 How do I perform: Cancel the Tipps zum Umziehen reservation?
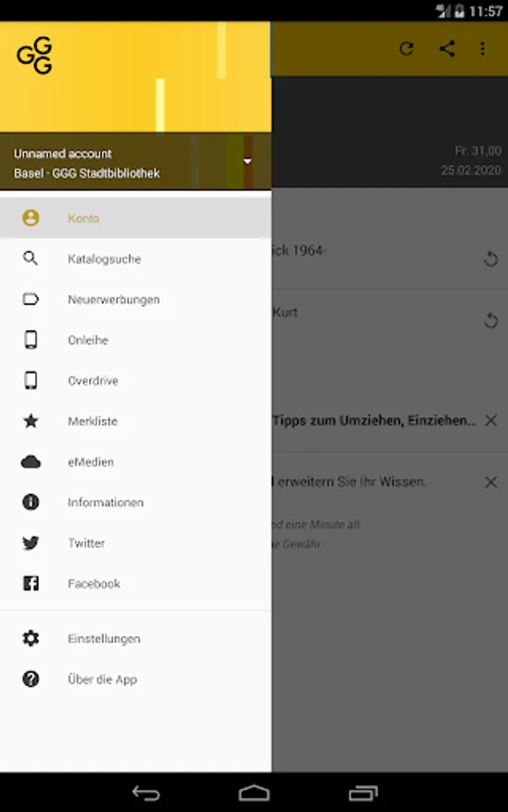click(491, 420)
